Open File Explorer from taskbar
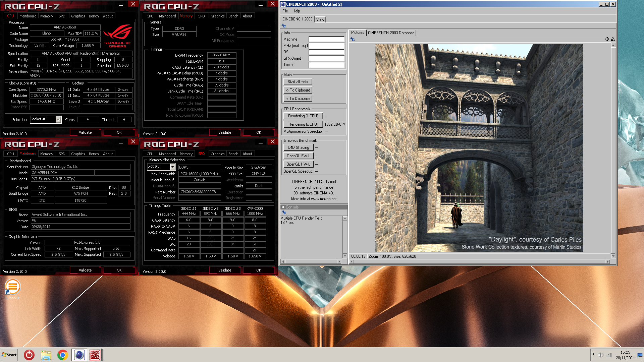 click(x=46, y=355)
